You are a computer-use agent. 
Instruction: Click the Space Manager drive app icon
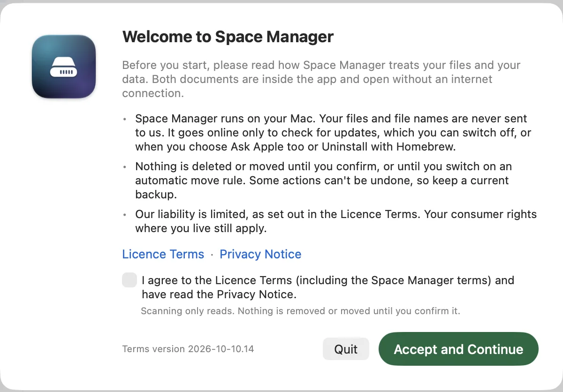click(64, 67)
